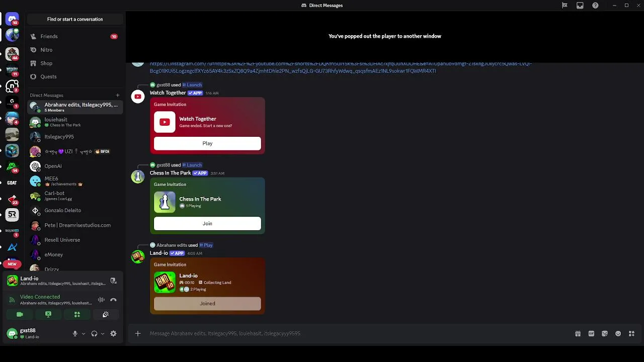The image size is (644, 362).
Task: Open the gift icon in message bar
Action: (x=578, y=333)
